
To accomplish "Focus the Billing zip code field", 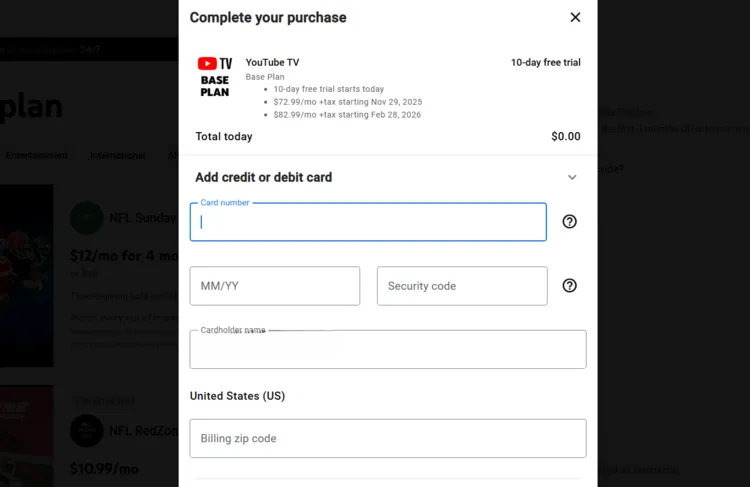I will [387, 438].
